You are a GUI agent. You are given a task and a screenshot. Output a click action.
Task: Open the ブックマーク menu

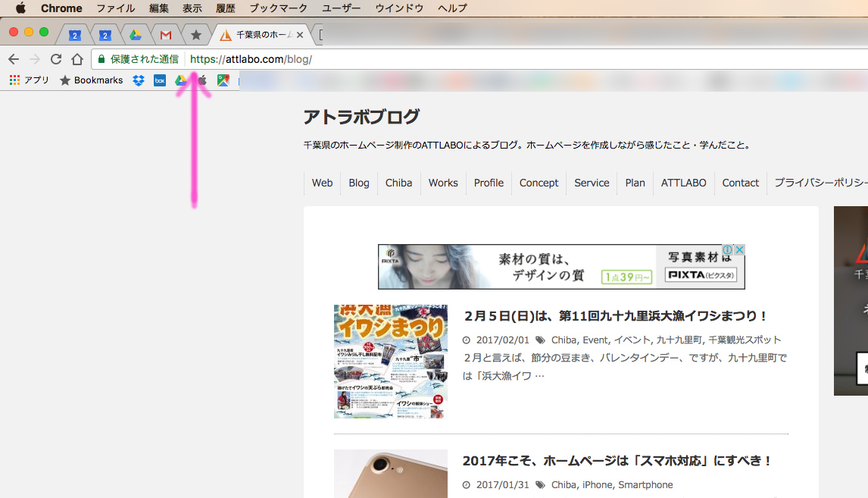279,8
